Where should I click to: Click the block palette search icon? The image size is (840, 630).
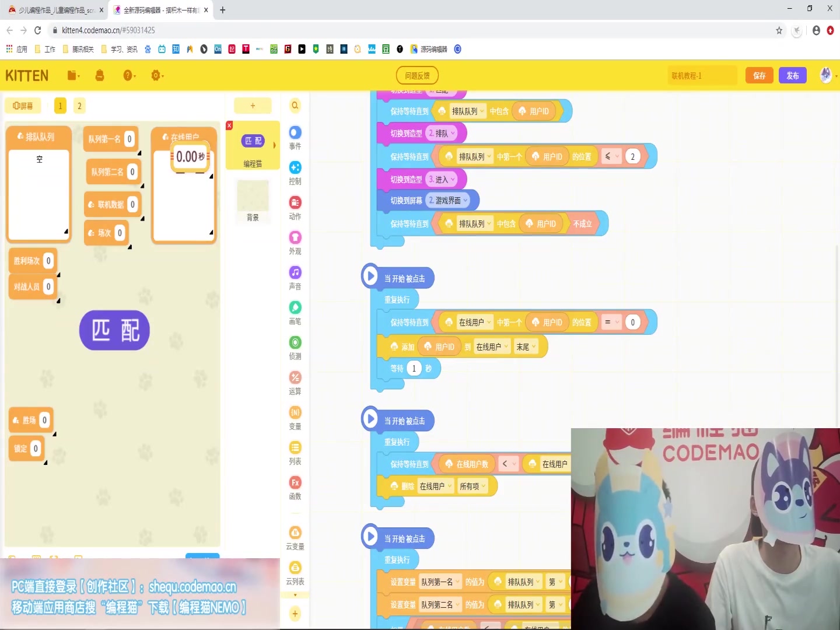coord(295,106)
